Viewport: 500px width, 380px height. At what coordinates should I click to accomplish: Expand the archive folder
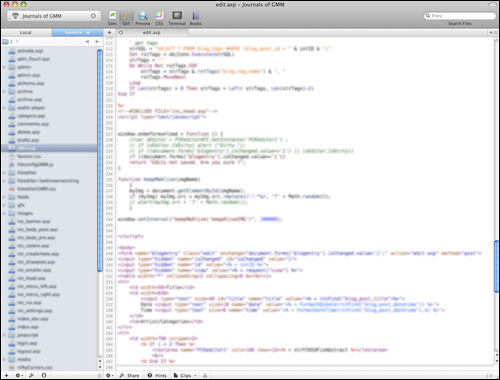(x=4, y=91)
